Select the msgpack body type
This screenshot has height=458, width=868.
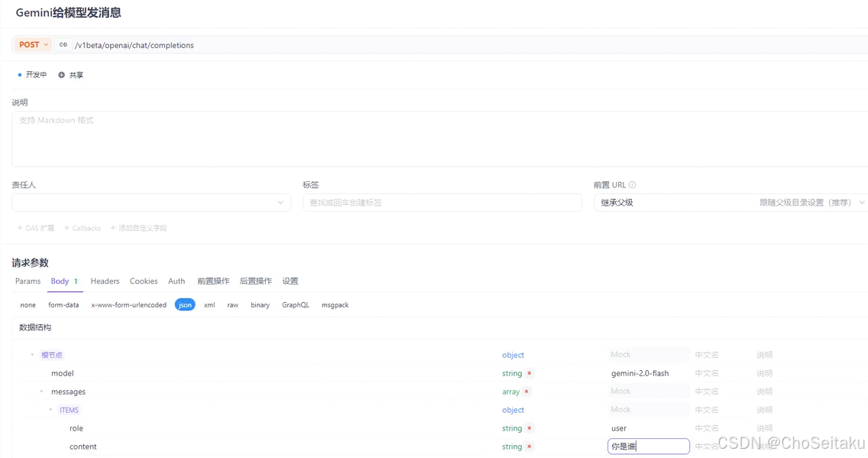(335, 305)
